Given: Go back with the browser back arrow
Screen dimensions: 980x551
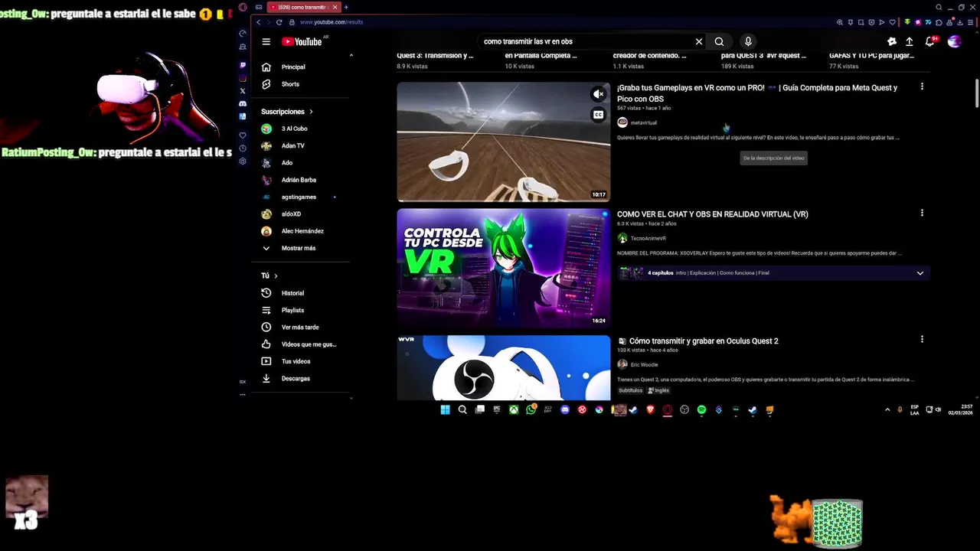Looking at the screenshot, I should click(x=258, y=22).
